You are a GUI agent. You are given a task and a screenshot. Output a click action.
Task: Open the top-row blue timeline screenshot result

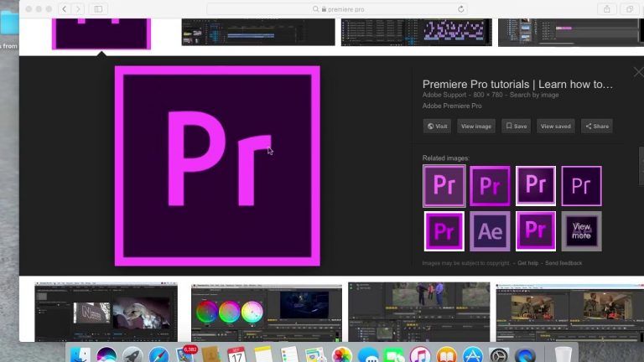[258, 32]
